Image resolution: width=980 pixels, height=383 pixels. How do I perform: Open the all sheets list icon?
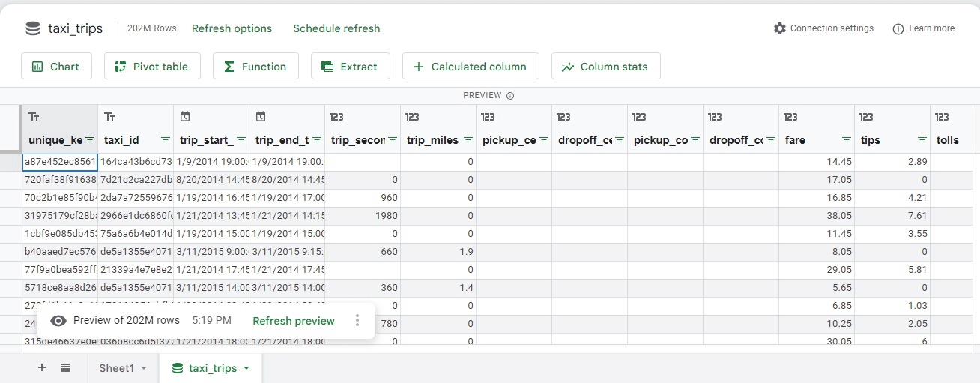[x=65, y=367]
